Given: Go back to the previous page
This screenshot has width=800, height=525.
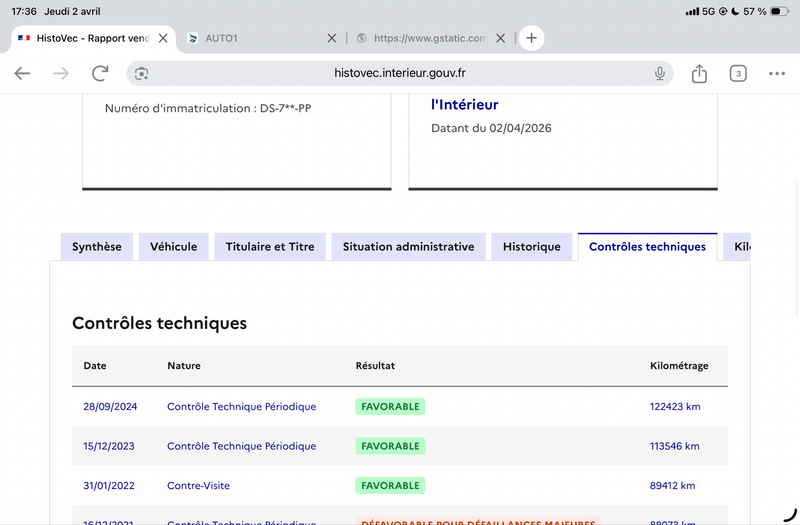Looking at the screenshot, I should click(x=22, y=74).
